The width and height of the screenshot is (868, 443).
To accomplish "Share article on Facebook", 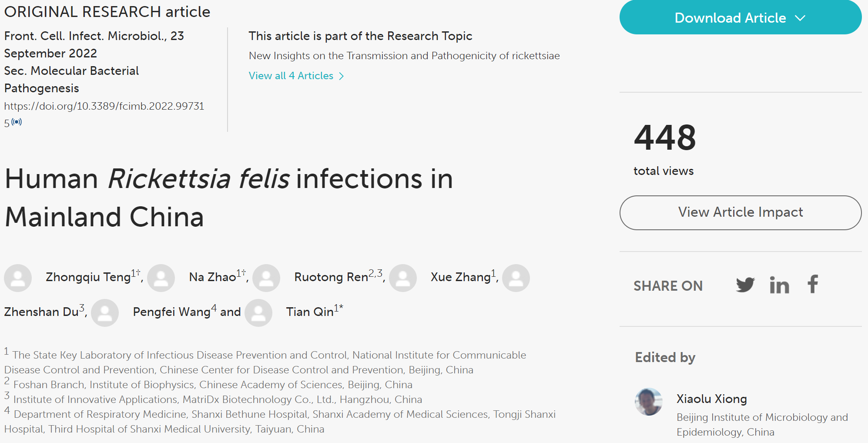I will point(812,284).
